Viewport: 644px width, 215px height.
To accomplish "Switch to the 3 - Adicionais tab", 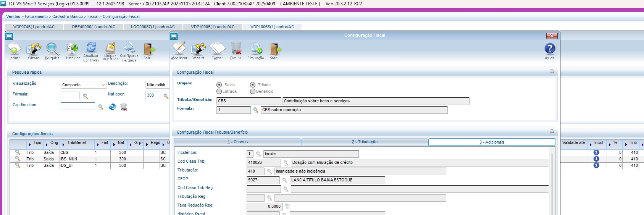I will [x=492, y=142].
